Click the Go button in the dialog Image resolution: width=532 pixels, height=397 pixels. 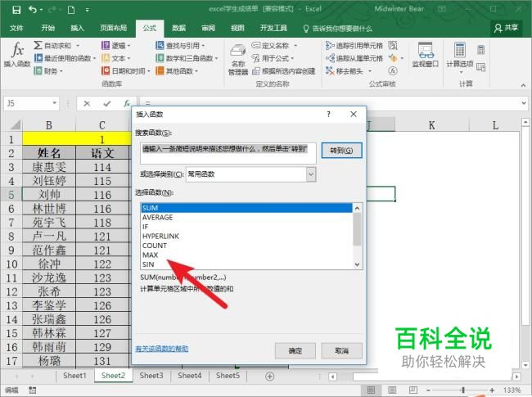[341, 151]
